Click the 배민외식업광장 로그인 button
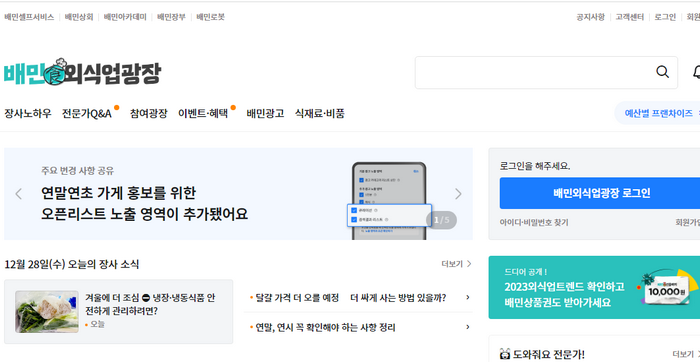The height and width of the screenshot is (362, 700). coord(601,193)
